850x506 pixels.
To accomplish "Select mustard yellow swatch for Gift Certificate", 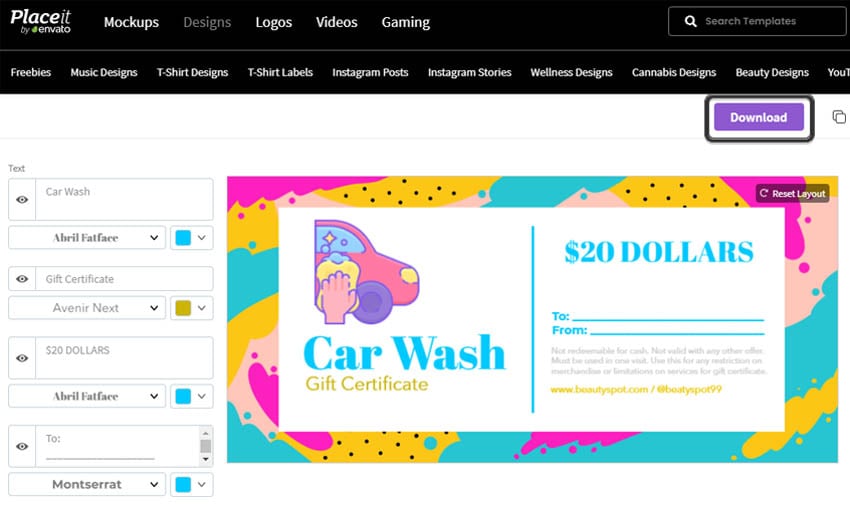I will click(x=183, y=308).
